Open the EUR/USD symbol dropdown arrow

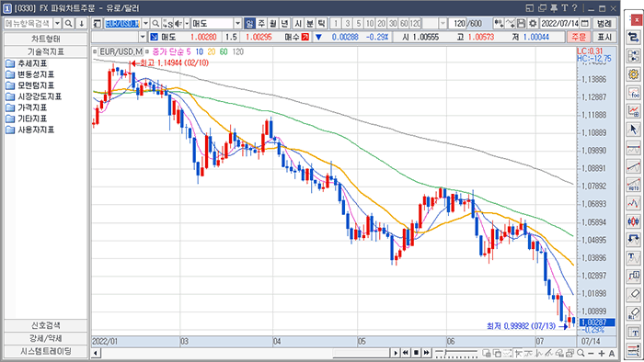145,24
